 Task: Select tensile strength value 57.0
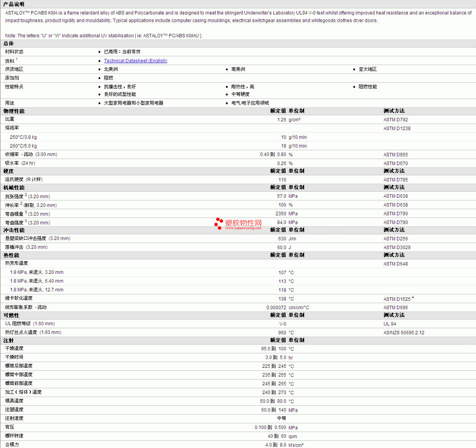point(282,196)
